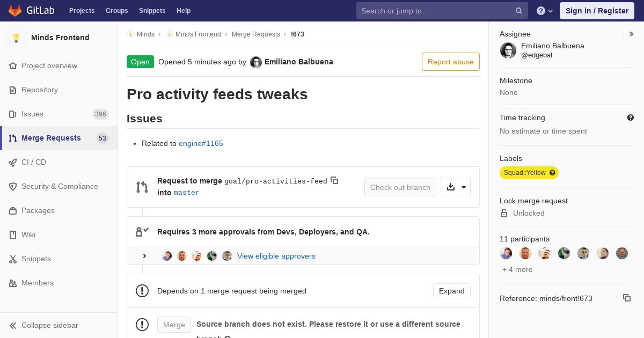Collapse the right sidebar with the double-chevron
644x338 pixels.
pos(632,34)
